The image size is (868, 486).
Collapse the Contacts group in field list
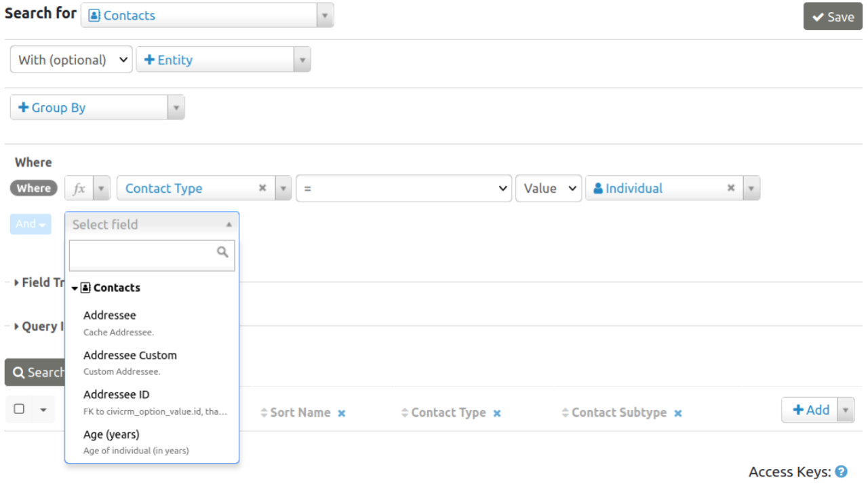click(75, 288)
